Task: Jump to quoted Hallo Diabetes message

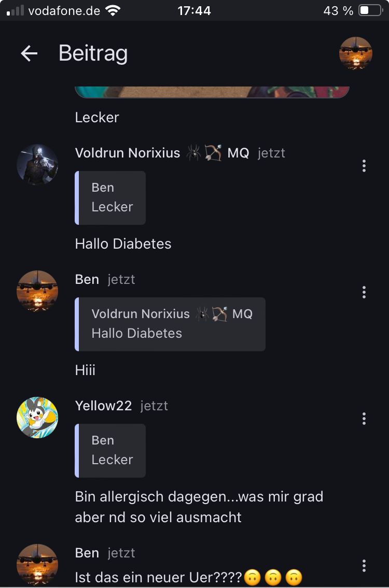Action: tap(170, 324)
